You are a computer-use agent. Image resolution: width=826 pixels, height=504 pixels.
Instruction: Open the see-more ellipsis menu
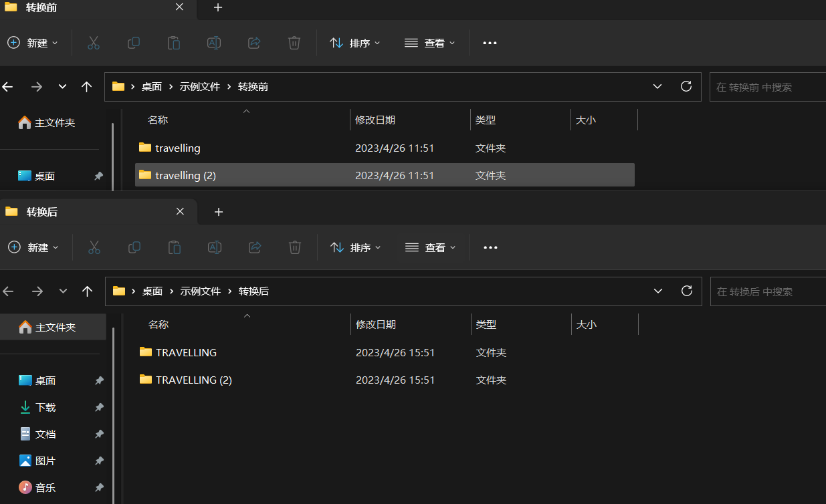490,43
